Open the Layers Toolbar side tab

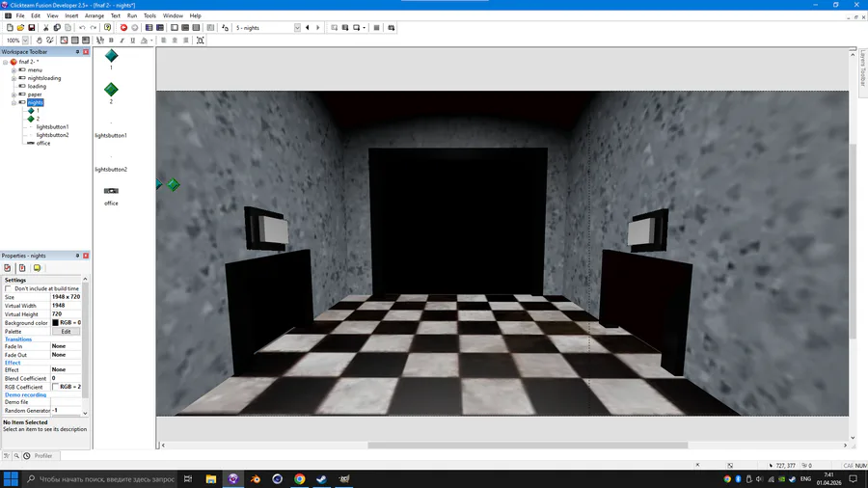(862, 68)
